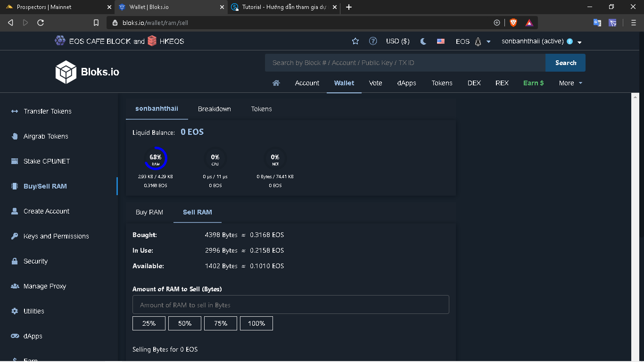The height and width of the screenshot is (362, 644).
Task: Expand the More navigation menu
Action: (x=570, y=83)
